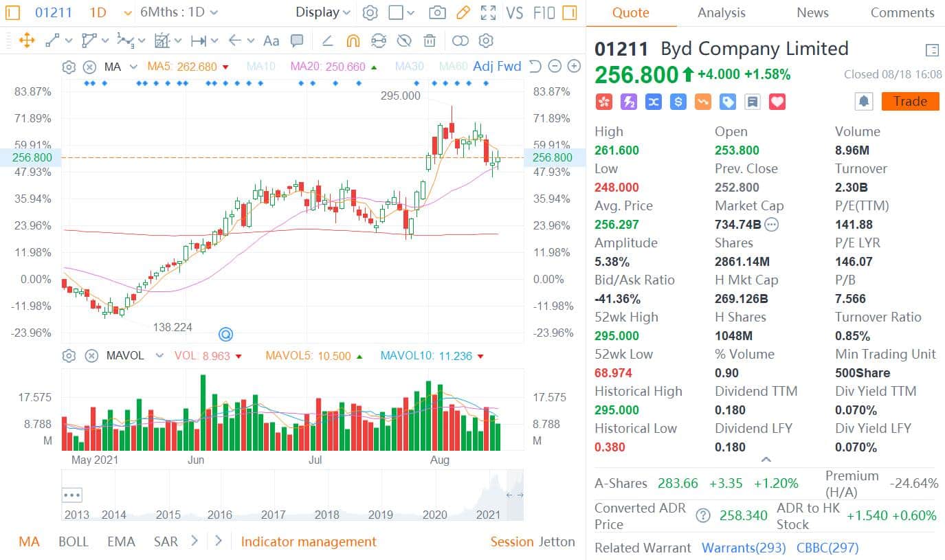Image resolution: width=945 pixels, height=560 pixels.
Task: Select the text annotation tool Aa
Action: click(271, 41)
